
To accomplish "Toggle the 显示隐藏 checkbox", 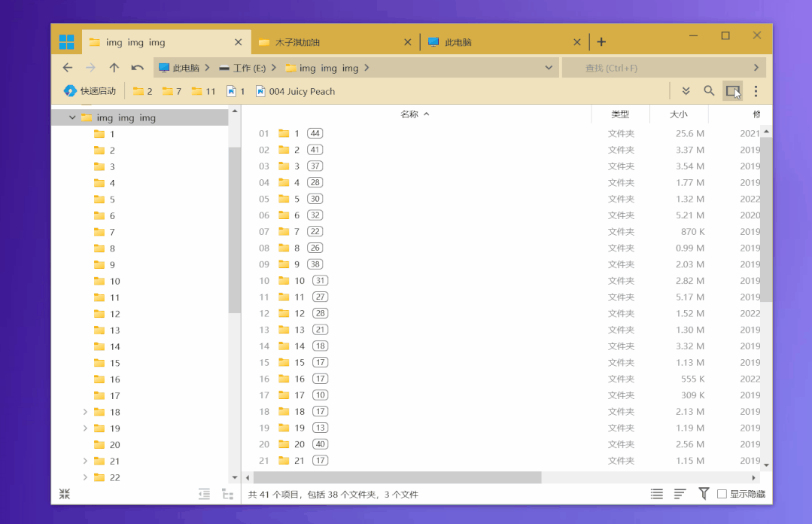I will 722,494.
